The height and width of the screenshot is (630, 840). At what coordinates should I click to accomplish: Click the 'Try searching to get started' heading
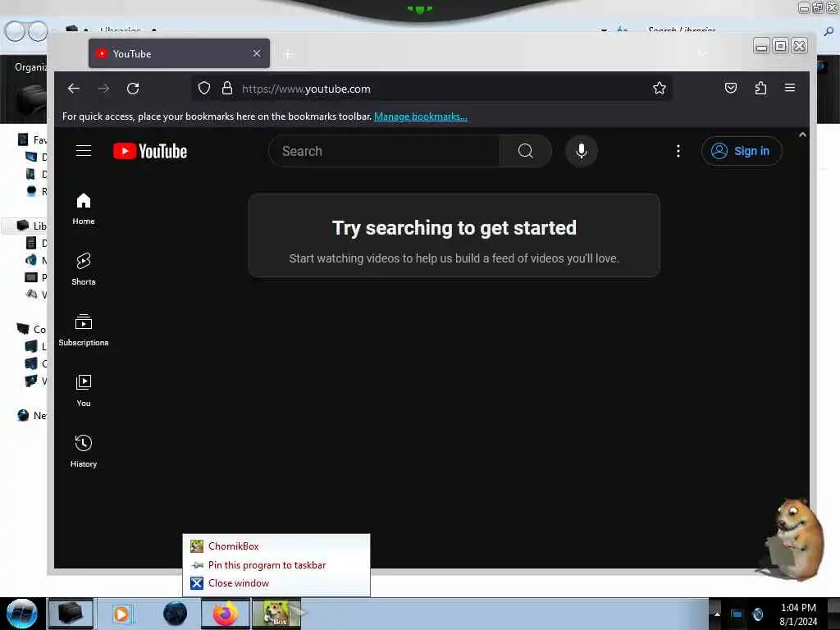(x=454, y=228)
